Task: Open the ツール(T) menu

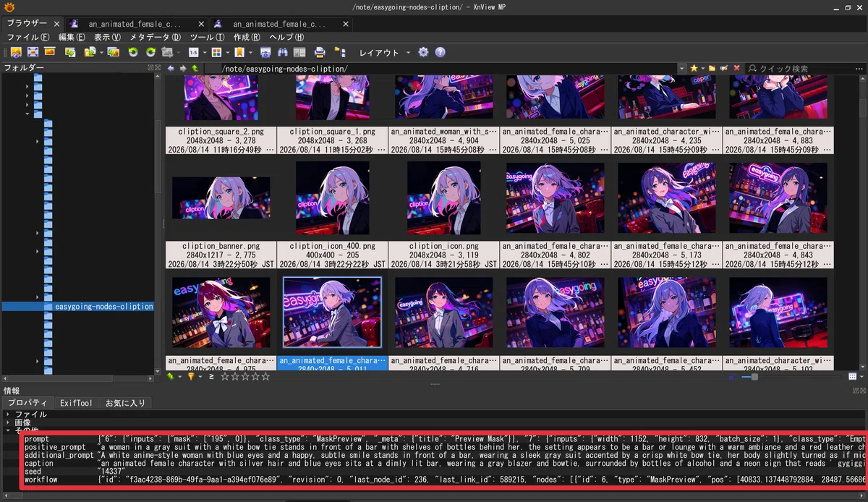Action: tap(207, 37)
